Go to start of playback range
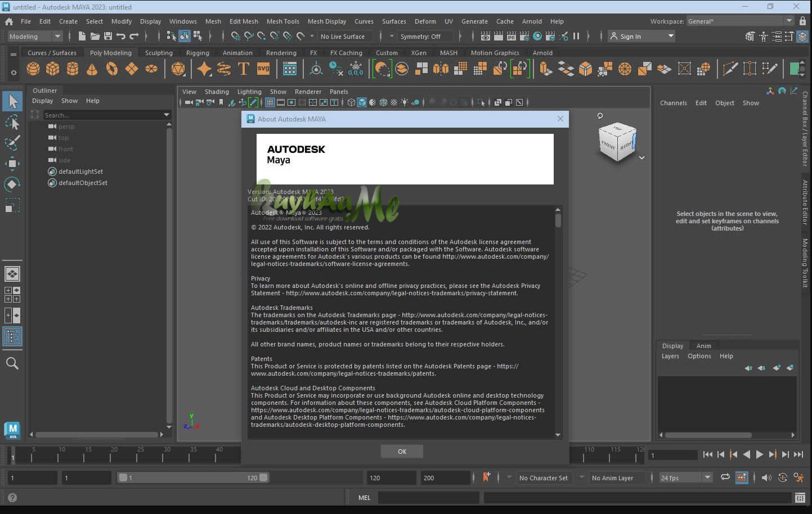The height and width of the screenshot is (514, 812). point(708,454)
